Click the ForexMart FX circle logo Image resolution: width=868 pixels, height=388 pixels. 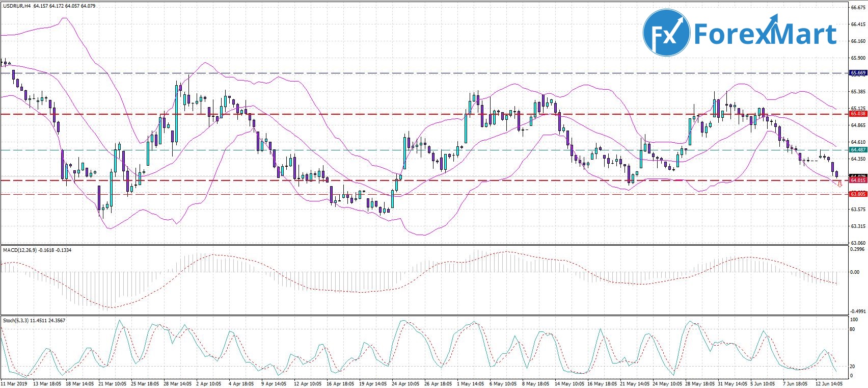pos(666,33)
